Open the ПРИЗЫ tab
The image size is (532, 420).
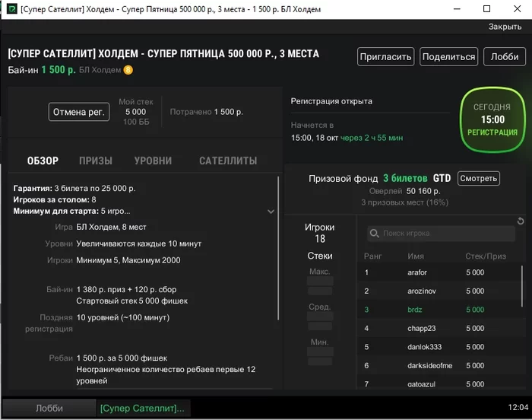[96, 161]
